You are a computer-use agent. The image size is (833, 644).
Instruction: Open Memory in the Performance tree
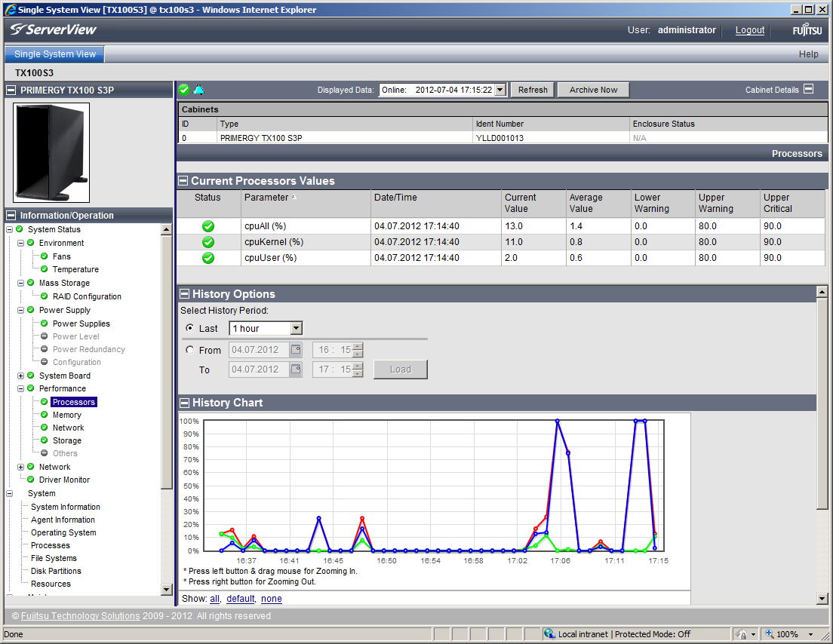[x=66, y=415]
